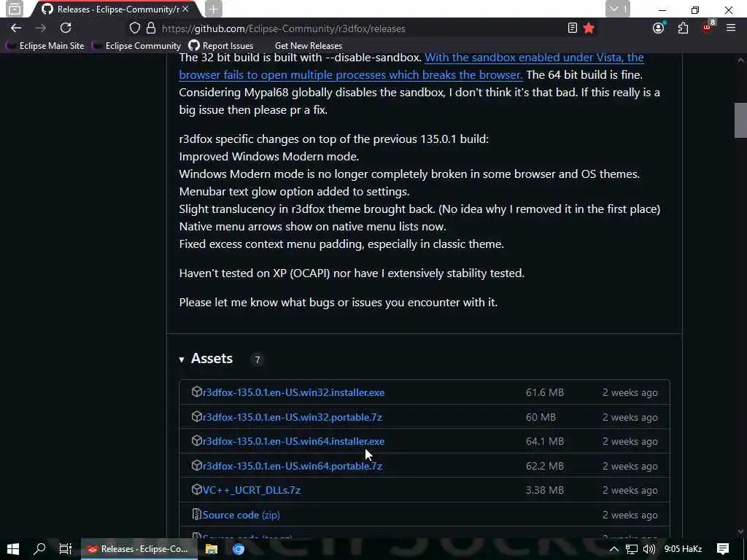The width and height of the screenshot is (747, 560).
Task: Click the red bookmark star
Action: pyautogui.click(x=589, y=28)
